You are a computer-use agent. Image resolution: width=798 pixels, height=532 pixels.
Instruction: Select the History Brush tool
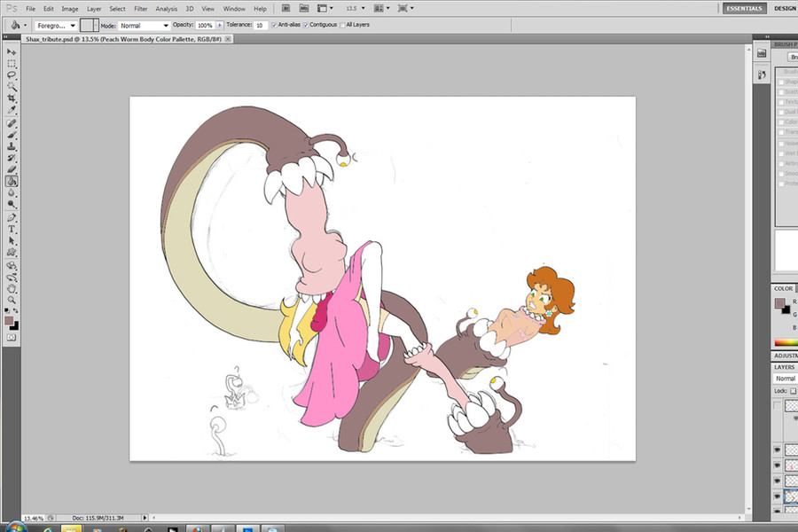click(12, 158)
